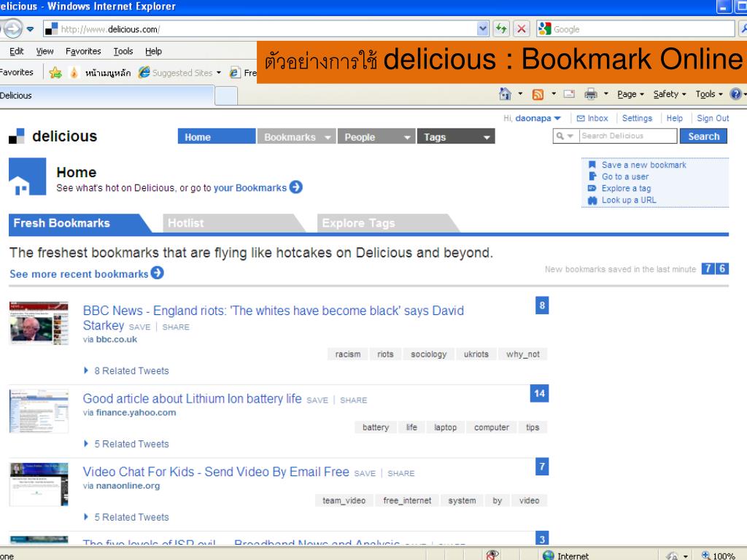Click the IE help question icon
Image resolution: width=747 pixels, height=560 pixels.
735,94
